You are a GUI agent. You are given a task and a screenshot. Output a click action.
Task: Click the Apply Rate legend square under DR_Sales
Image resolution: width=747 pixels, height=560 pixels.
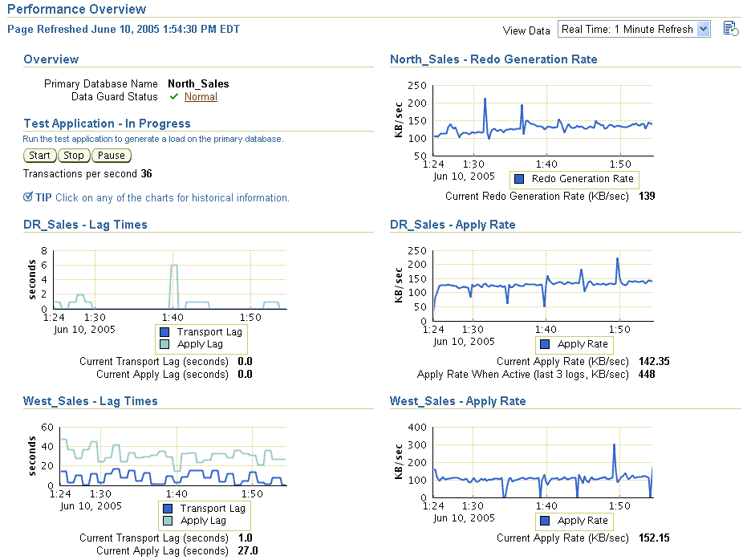[x=543, y=344]
